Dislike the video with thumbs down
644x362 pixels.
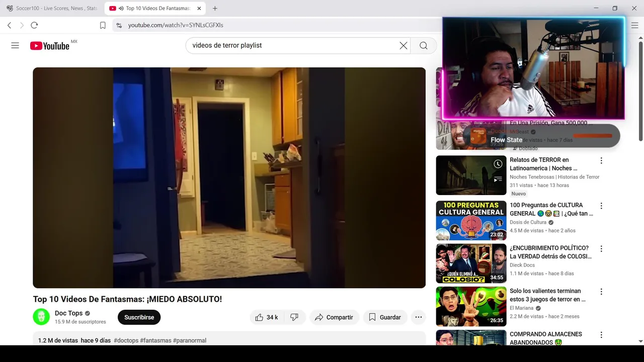(295, 317)
